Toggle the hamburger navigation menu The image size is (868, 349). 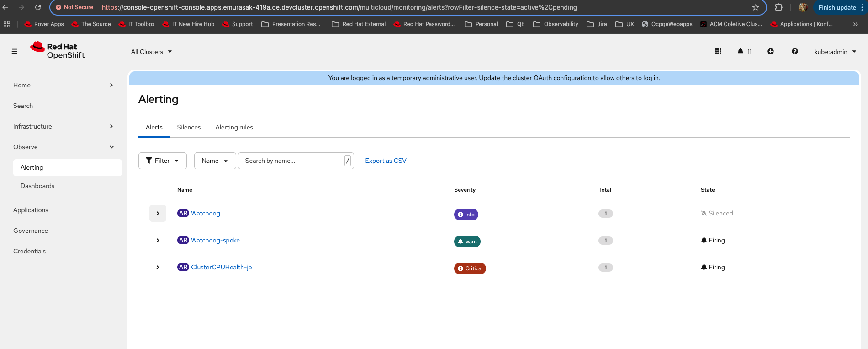coord(15,52)
